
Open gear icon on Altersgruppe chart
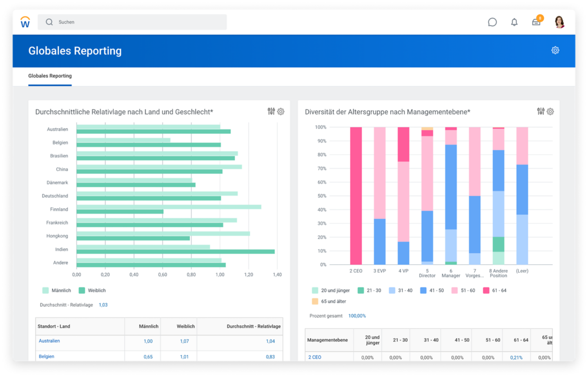550,112
